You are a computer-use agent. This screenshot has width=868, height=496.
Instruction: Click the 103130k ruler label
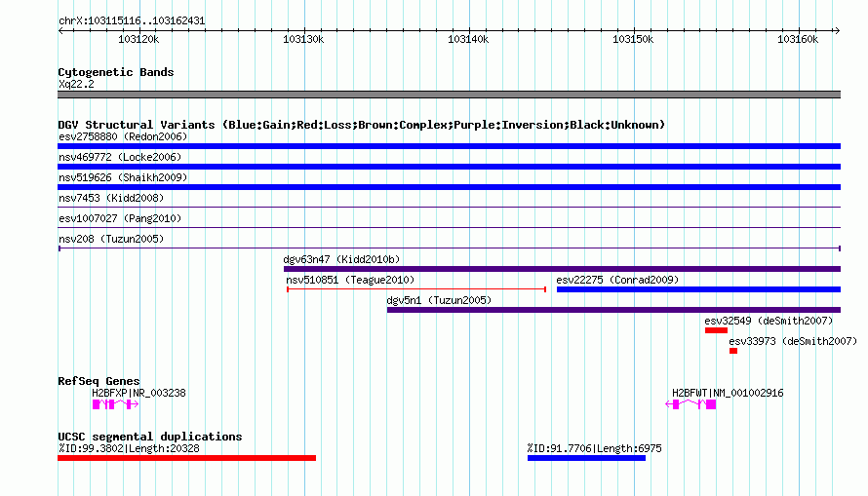(303, 39)
